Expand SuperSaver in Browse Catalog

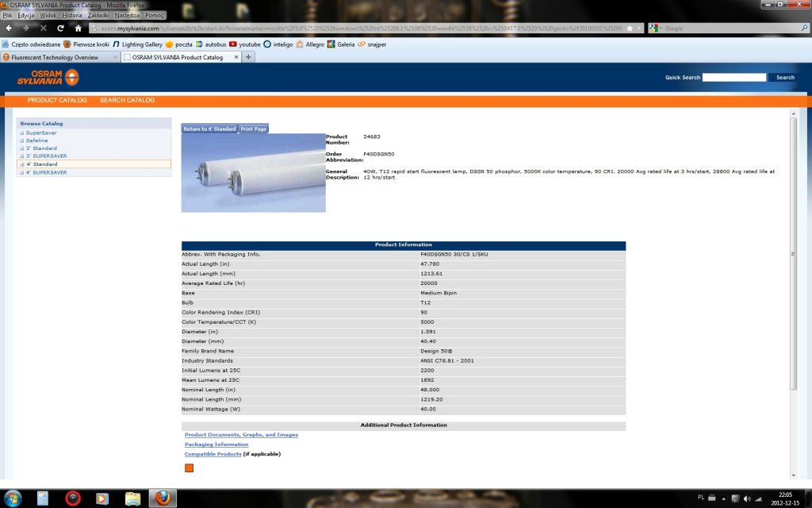coord(41,133)
